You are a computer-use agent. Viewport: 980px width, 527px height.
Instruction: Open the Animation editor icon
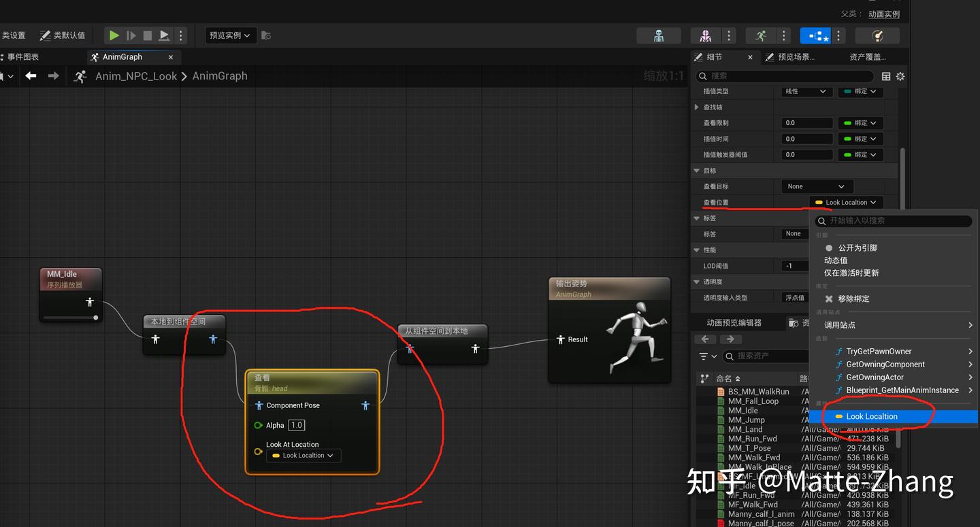[760, 35]
